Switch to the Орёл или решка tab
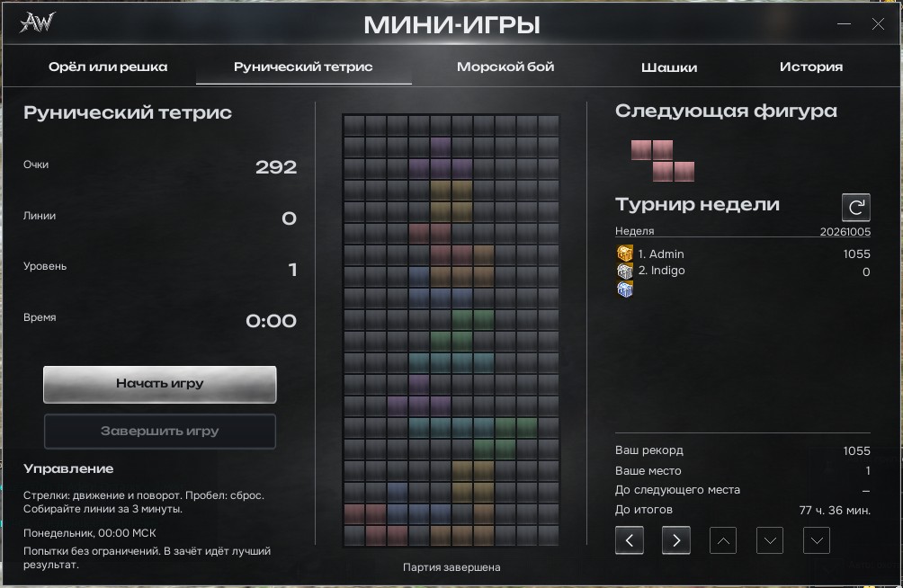 point(108,67)
